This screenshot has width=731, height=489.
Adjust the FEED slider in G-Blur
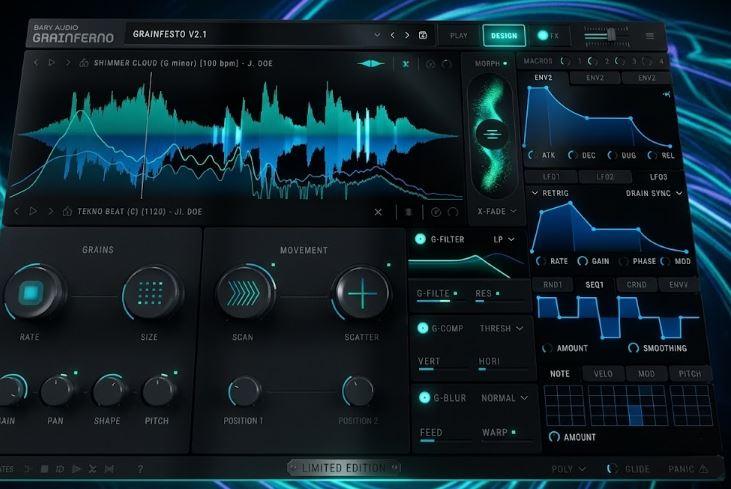(x=445, y=440)
